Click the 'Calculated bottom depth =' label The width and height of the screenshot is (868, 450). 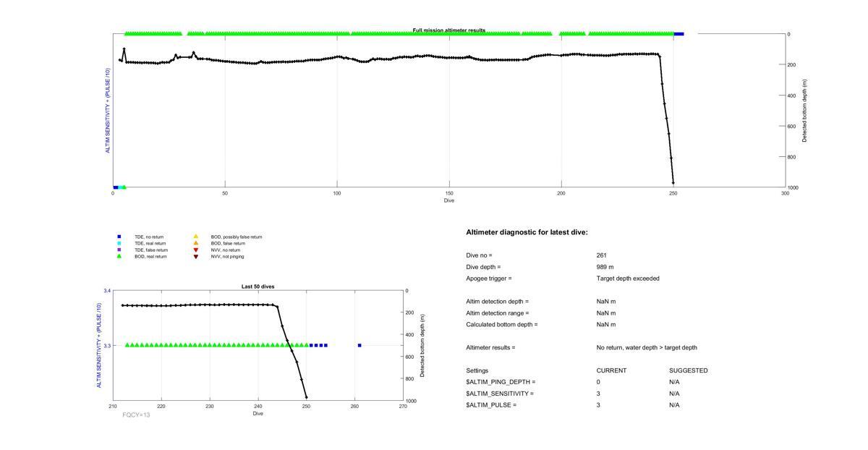point(502,325)
